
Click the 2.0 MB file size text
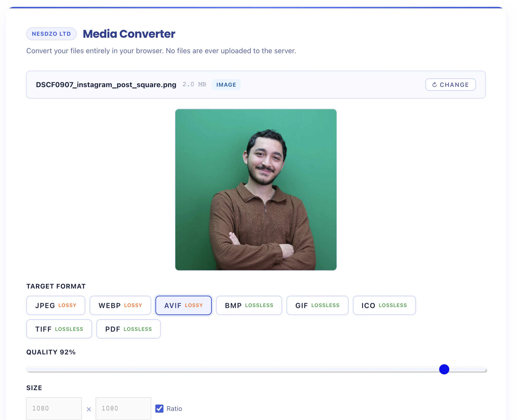point(194,84)
